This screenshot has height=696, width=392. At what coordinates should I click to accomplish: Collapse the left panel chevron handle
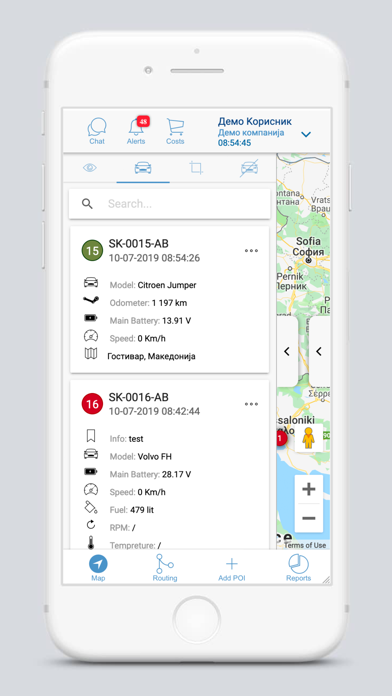pyautogui.click(x=287, y=351)
